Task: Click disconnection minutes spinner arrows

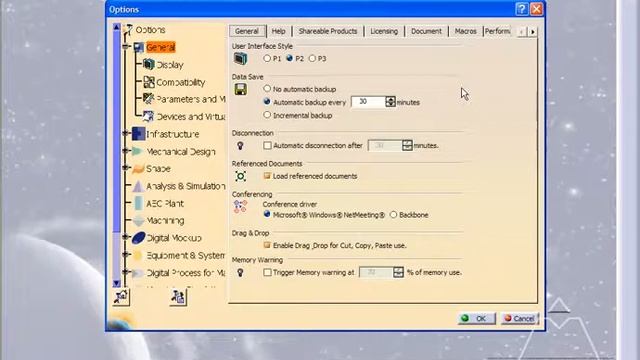Action: [407, 145]
